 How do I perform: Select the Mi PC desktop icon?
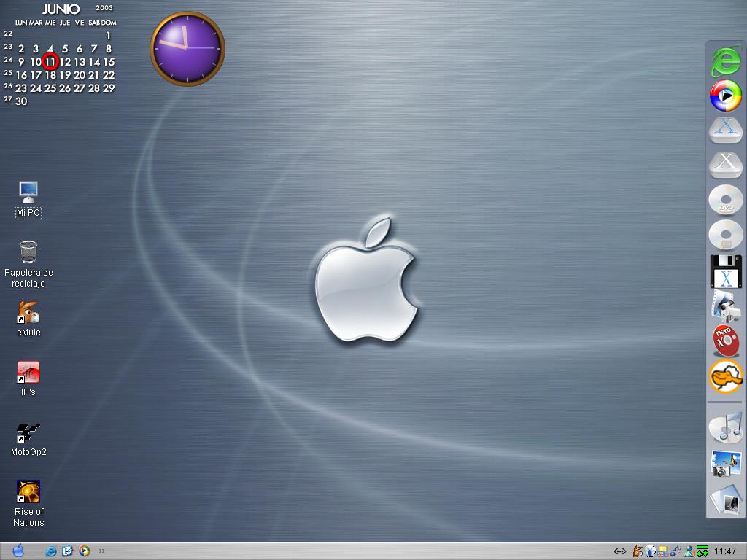click(x=28, y=193)
